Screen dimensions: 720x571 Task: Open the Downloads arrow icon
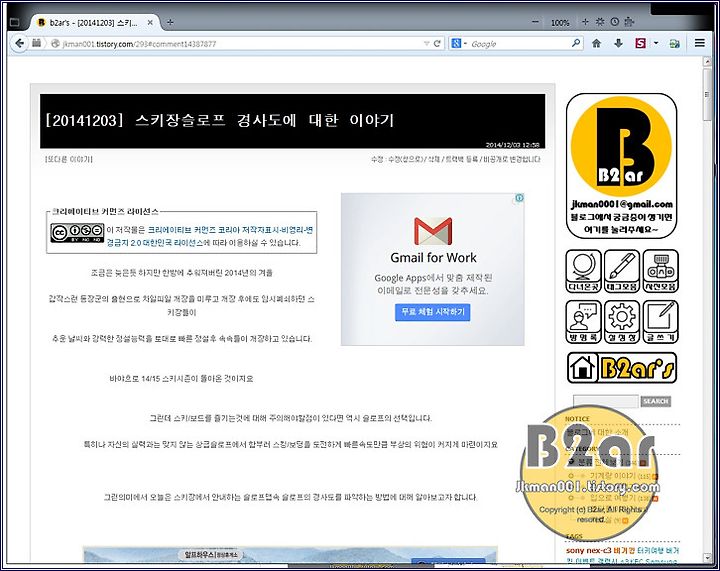(x=619, y=44)
